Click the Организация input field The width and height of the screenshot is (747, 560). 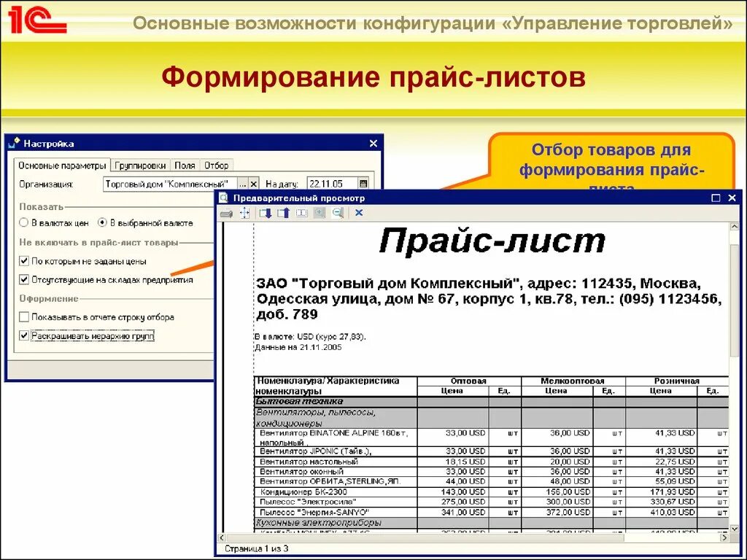tap(170, 184)
